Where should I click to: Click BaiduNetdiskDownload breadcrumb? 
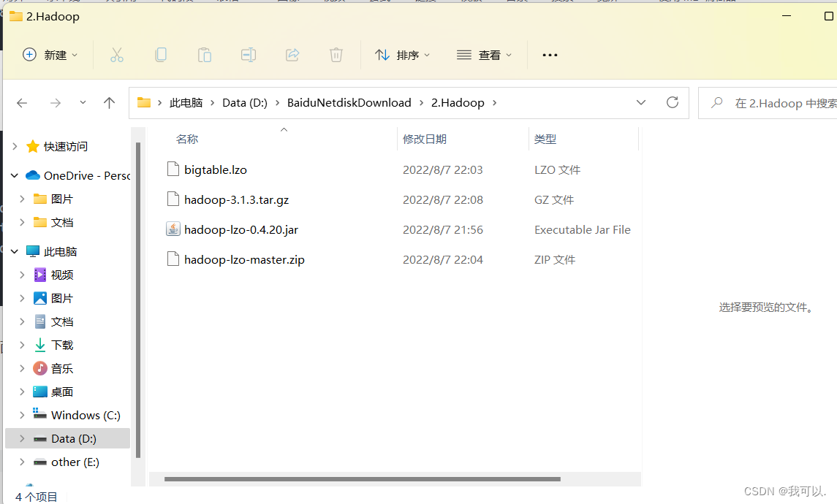point(349,102)
